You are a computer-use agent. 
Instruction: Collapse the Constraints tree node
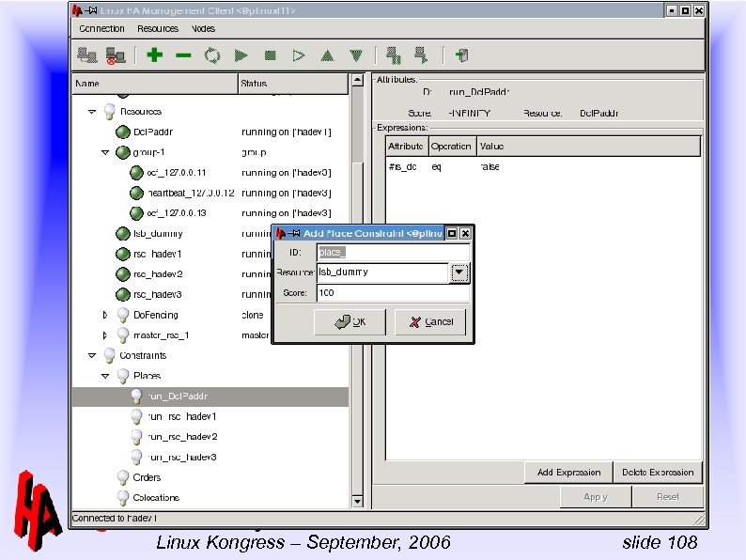point(92,356)
